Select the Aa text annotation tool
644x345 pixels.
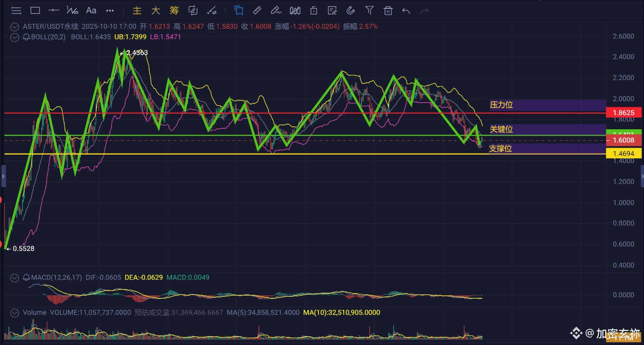(x=91, y=10)
